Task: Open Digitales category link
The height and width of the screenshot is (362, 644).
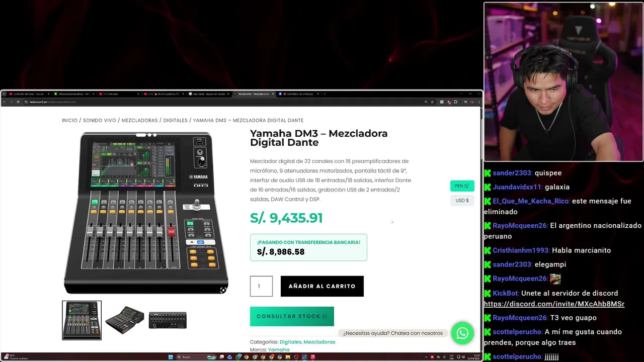Action: coord(290,342)
